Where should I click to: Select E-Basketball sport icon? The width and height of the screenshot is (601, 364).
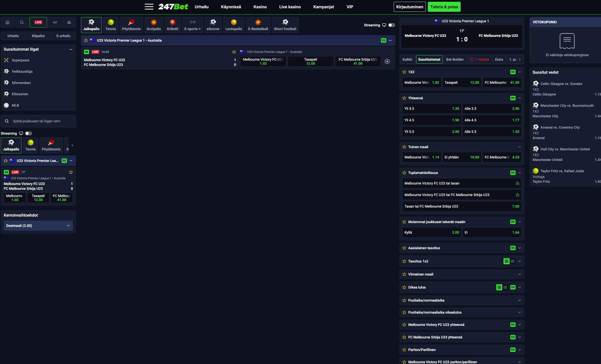258,25
